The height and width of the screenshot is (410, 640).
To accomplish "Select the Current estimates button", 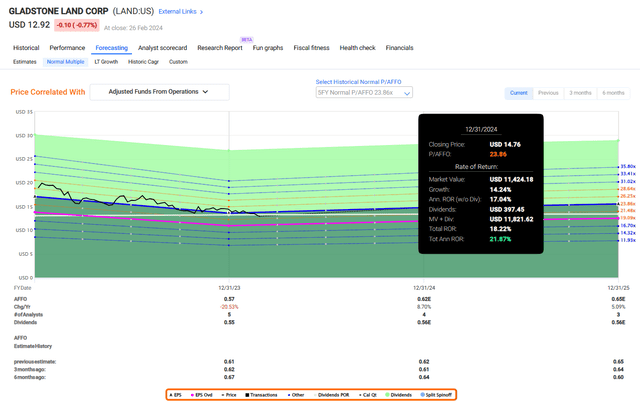I will coord(519,93).
